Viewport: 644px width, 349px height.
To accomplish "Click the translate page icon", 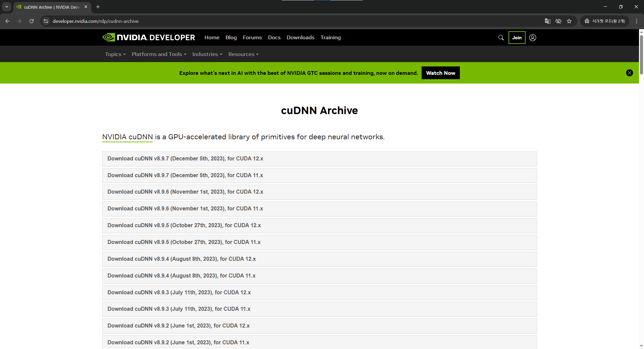I will (x=548, y=21).
